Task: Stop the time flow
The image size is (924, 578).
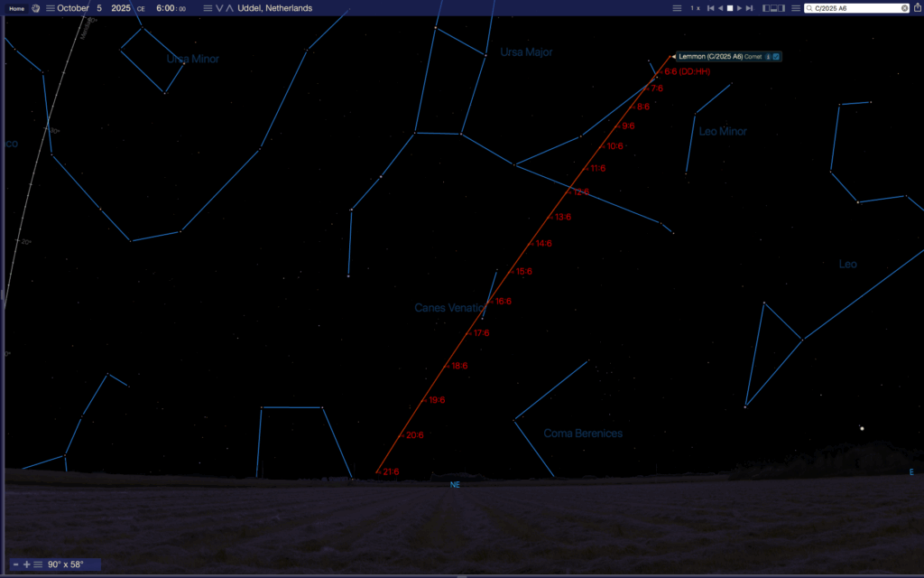Action: point(730,8)
